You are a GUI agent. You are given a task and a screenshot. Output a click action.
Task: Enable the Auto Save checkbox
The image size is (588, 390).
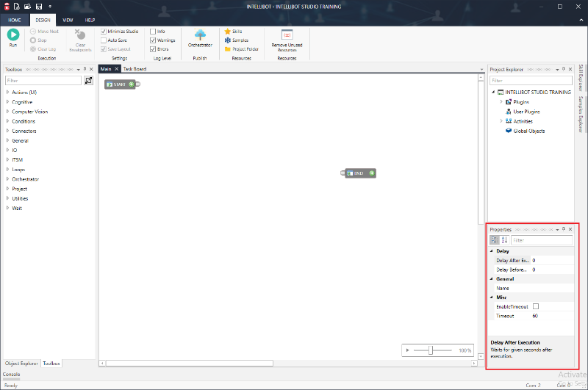point(104,40)
